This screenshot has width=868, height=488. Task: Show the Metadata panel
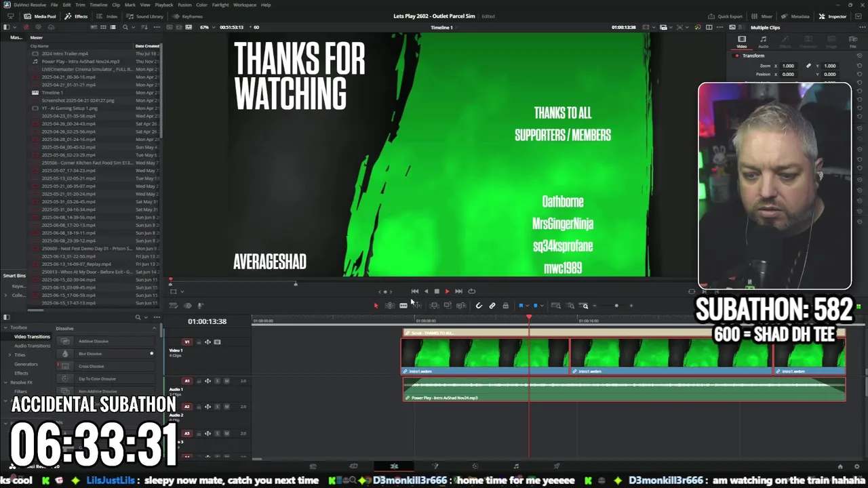tap(795, 16)
